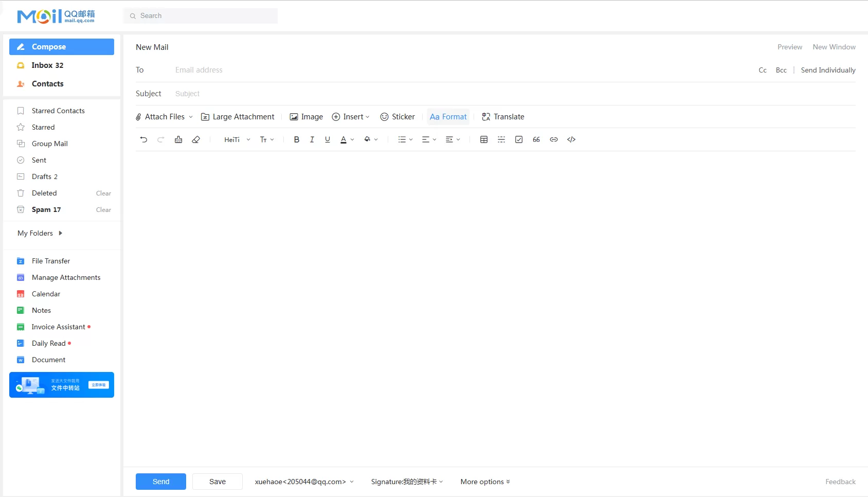Open the Drafts folder
The height and width of the screenshot is (497, 868).
(42, 176)
